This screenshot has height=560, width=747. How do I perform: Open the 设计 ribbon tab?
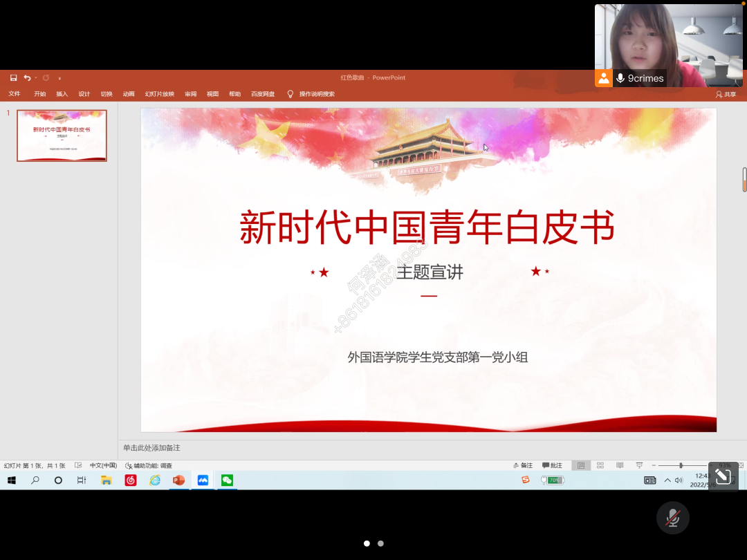(x=84, y=94)
